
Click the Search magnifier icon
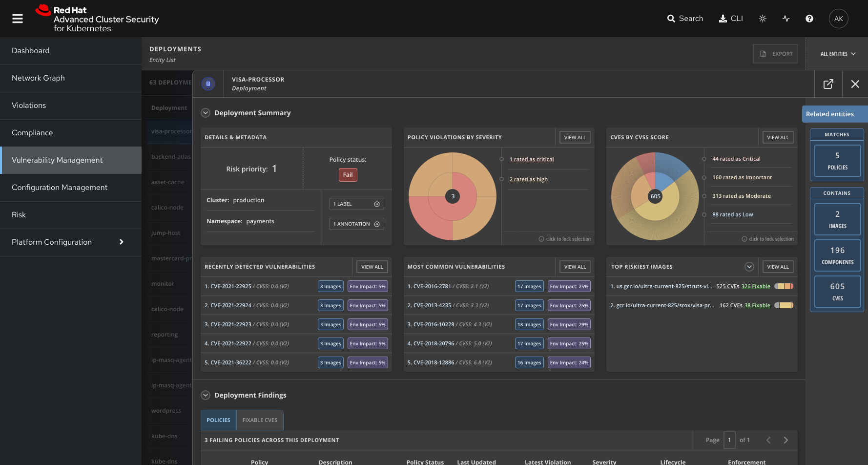[671, 19]
